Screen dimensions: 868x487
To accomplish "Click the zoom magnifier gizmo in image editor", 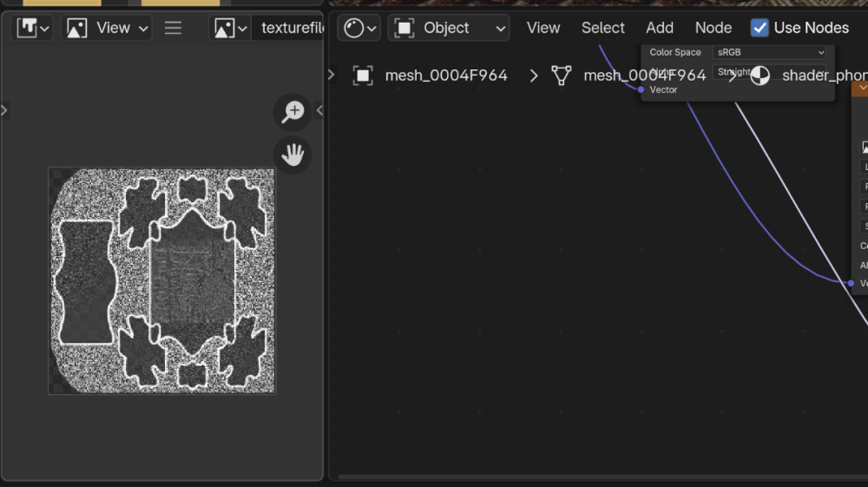I will 293,112.
